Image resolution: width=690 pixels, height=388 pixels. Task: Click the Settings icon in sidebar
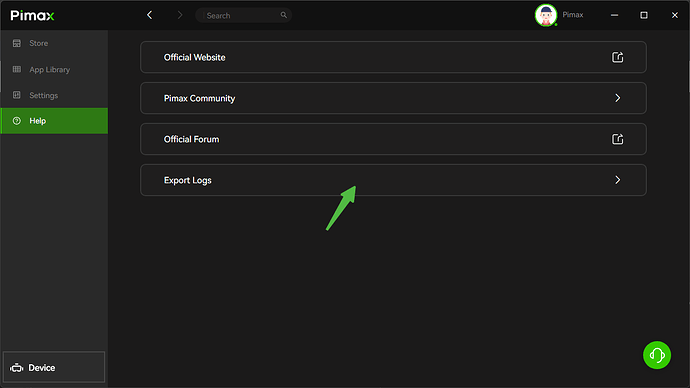click(x=17, y=95)
